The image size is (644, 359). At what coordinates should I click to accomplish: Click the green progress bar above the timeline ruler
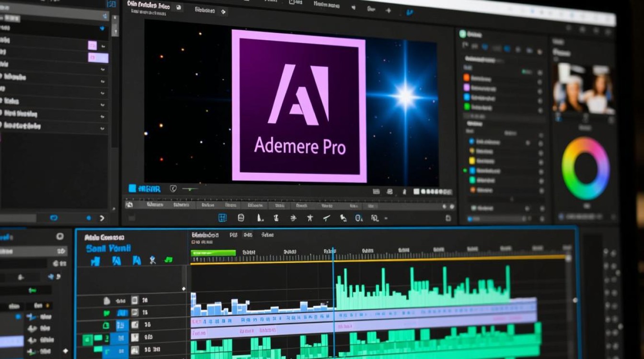tap(213, 253)
